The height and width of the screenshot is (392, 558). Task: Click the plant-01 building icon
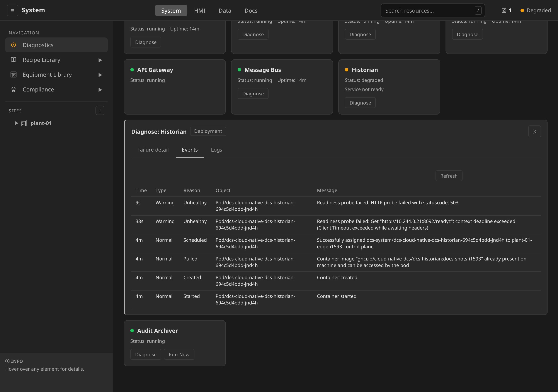point(24,123)
